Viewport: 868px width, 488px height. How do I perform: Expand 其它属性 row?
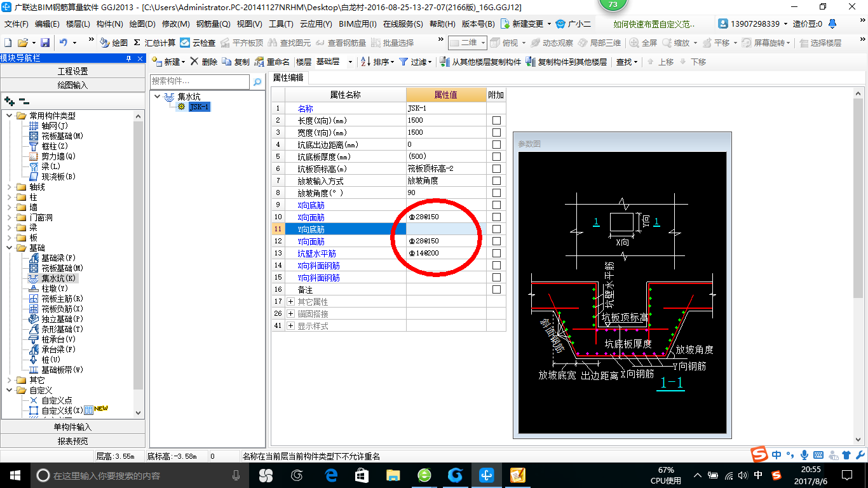click(x=290, y=301)
